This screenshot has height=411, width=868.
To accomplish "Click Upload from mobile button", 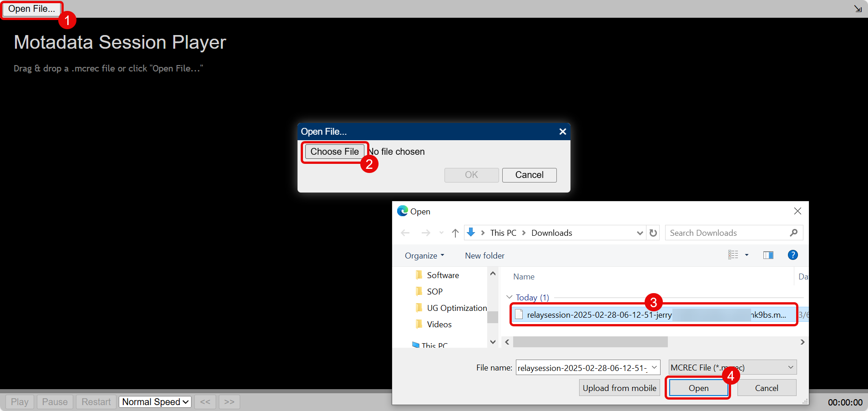I will point(619,388).
